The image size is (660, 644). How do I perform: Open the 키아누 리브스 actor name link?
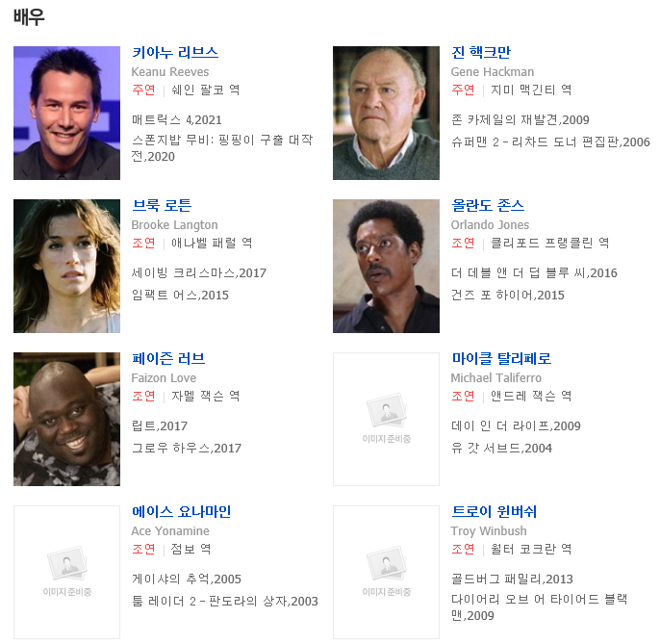click(175, 53)
